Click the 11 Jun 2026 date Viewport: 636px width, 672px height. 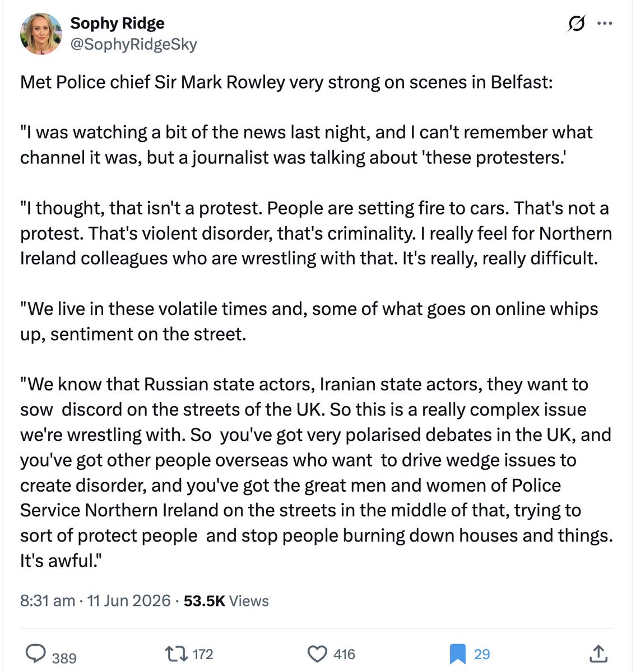pyautogui.click(x=129, y=601)
